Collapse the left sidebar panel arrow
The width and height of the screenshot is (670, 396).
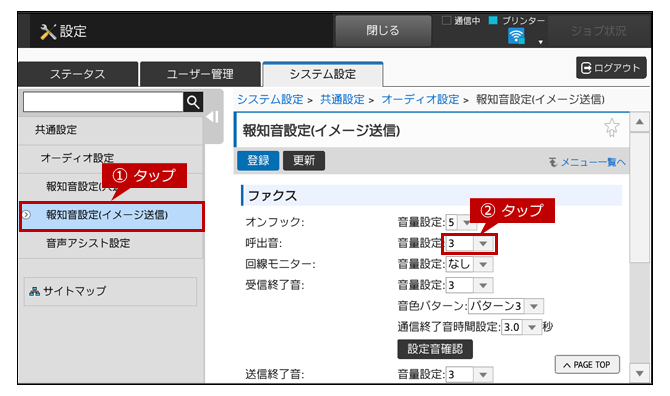click(213, 117)
